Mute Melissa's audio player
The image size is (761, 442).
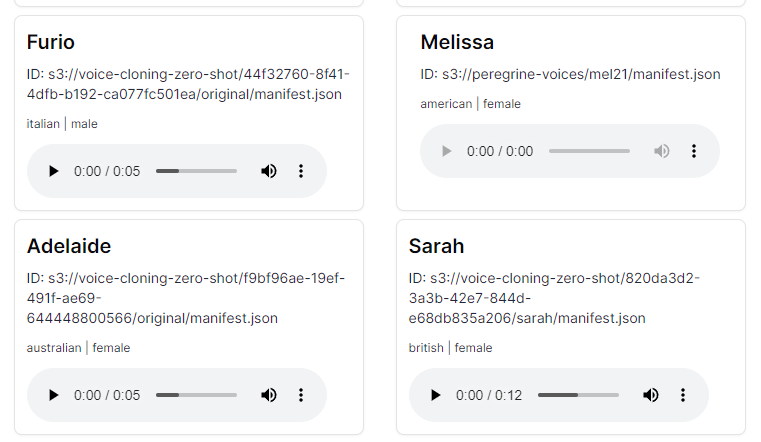[x=661, y=151]
